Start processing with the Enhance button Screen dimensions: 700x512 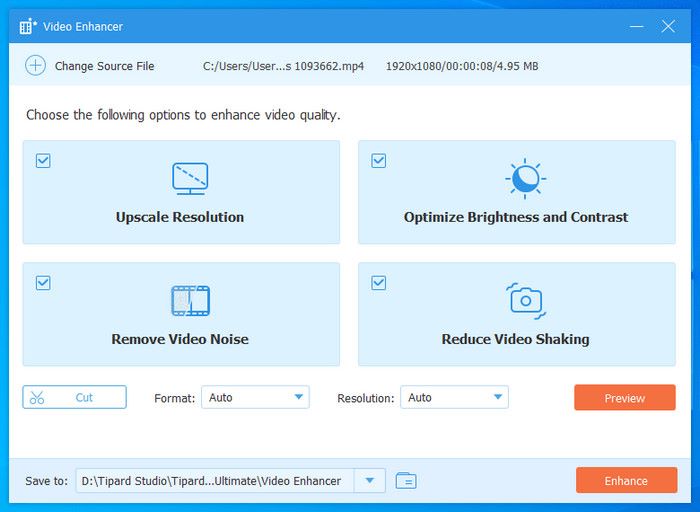625,481
